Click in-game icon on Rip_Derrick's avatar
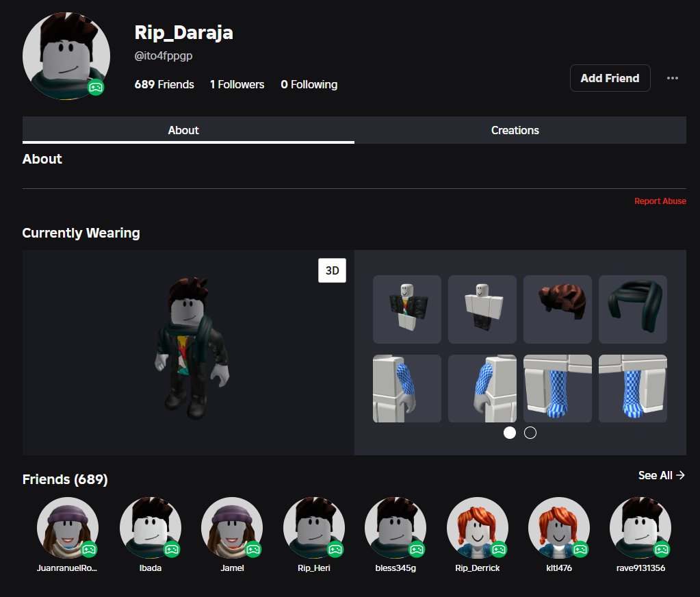 click(499, 549)
